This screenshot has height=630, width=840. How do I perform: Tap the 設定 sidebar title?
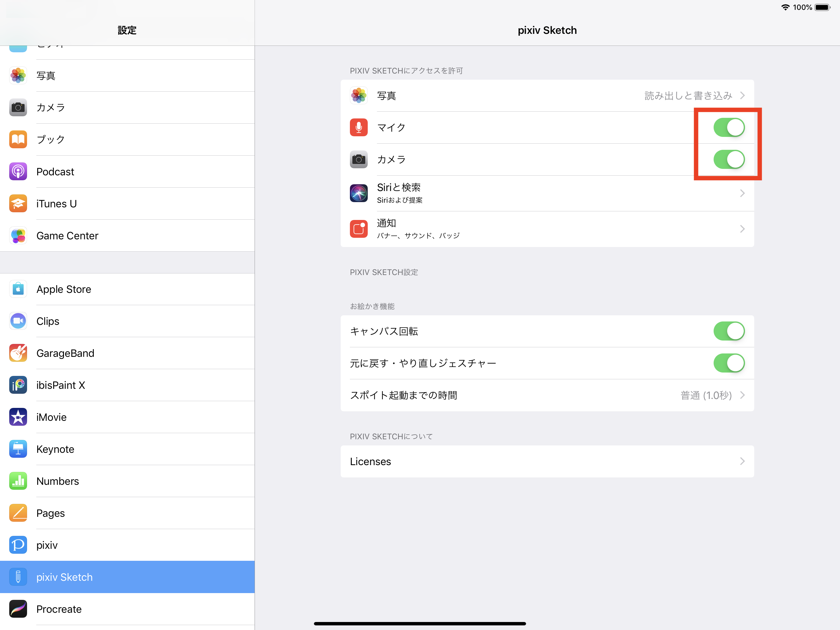127,30
